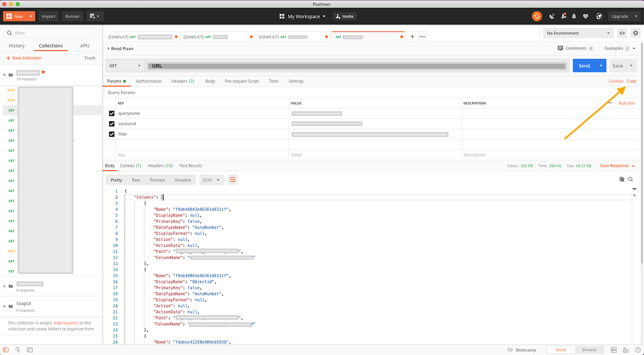Switch response view to Visualize
Image resolution: width=644 pixels, height=355 pixels.
point(182,180)
